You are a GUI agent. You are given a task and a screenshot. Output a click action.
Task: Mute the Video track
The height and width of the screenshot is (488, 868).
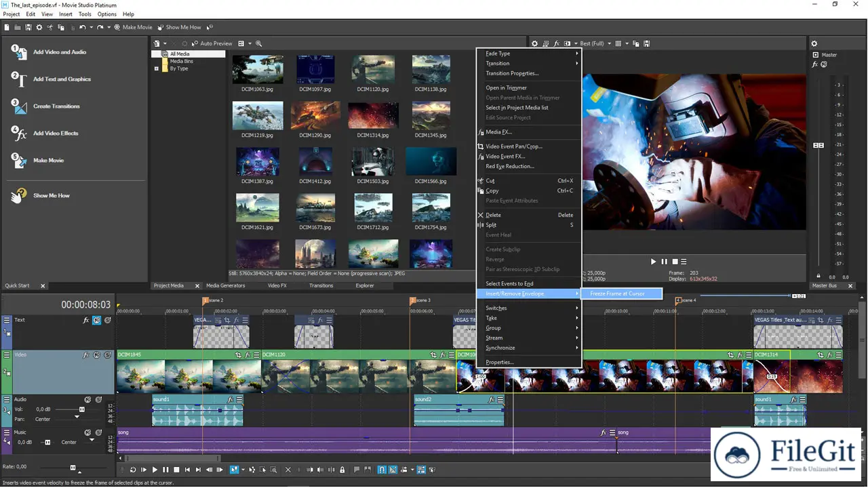[97, 354]
